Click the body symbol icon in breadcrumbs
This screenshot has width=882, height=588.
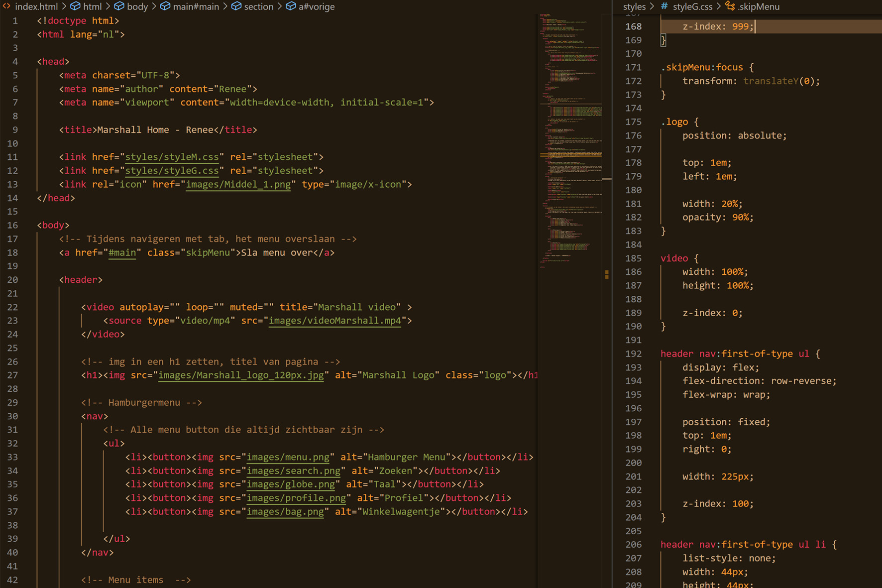click(x=119, y=6)
